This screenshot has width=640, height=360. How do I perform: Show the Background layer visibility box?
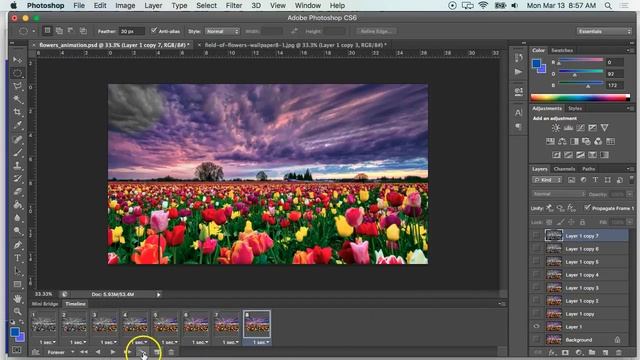point(536,340)
